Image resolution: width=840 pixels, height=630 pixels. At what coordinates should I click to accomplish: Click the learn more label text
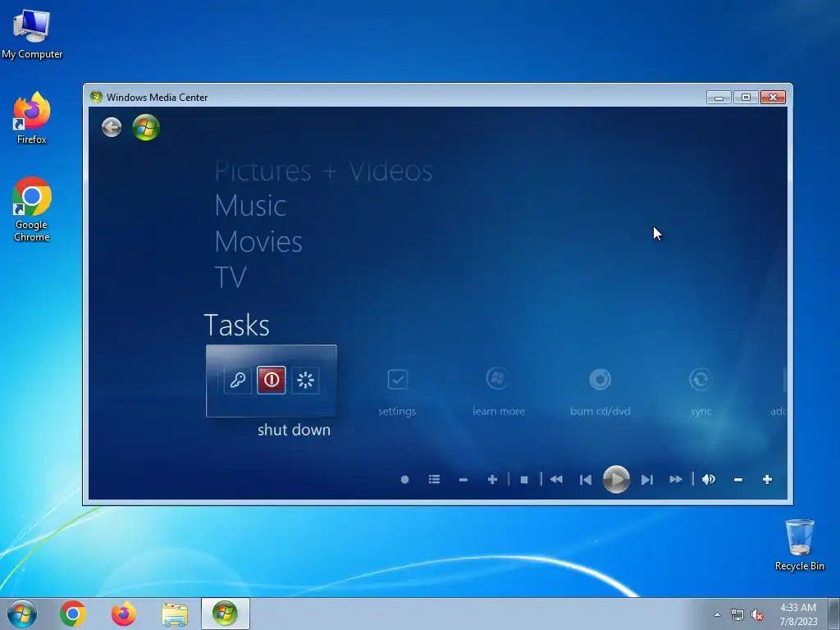[x=498, y=412]
